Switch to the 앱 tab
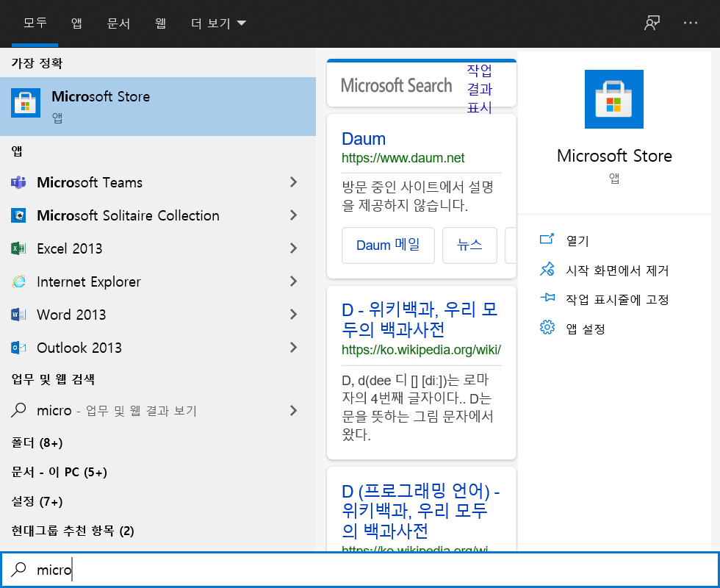 click(x=76, y=23)
